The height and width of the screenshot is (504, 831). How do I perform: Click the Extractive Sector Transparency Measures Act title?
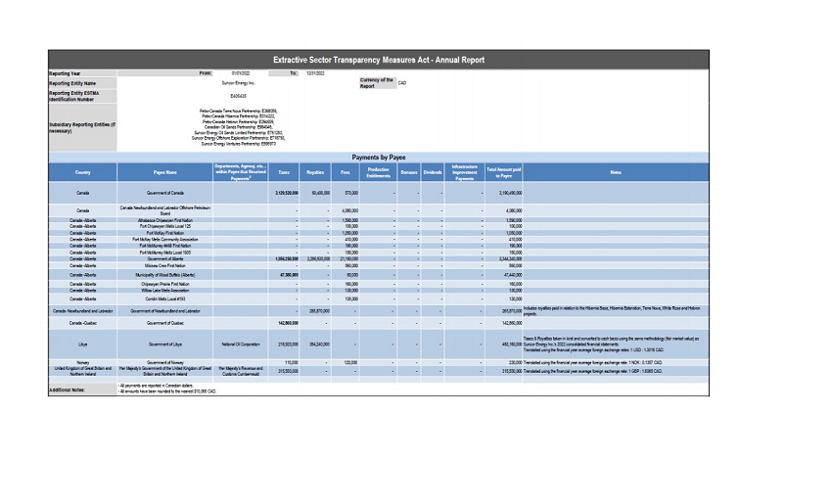point(379,60)
